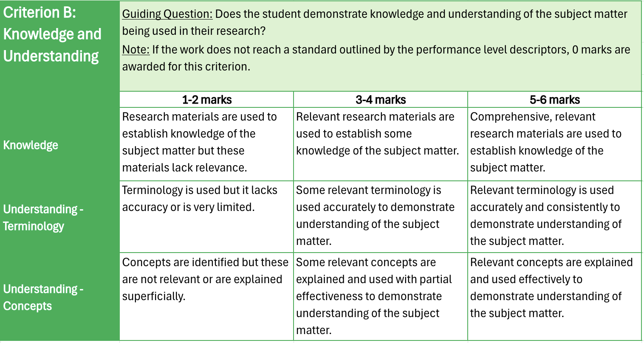Select the 'Comprehensive, relevant research materials' cell

[x=545, y=142]
